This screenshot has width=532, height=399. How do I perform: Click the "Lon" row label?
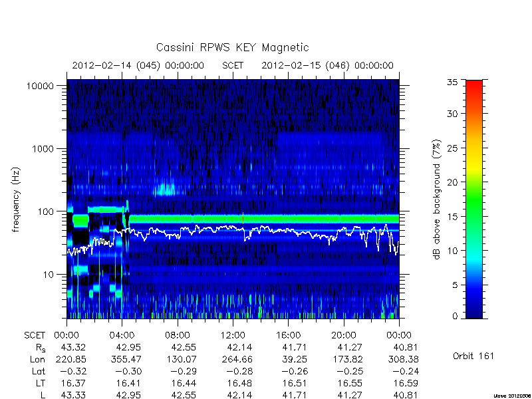coord(37,359)
